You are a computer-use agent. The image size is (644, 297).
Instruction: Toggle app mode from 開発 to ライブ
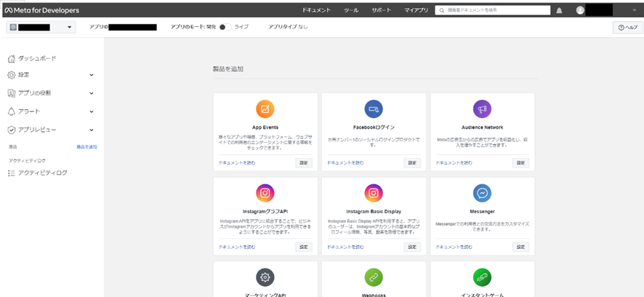[x=225, y=27]
